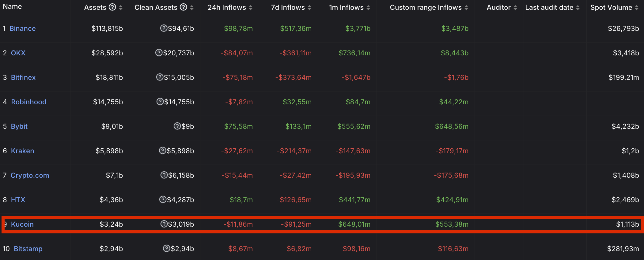
Task: Sort table by Spot Volume arrows
Action: pyautogui.click(x=637, y=8)
